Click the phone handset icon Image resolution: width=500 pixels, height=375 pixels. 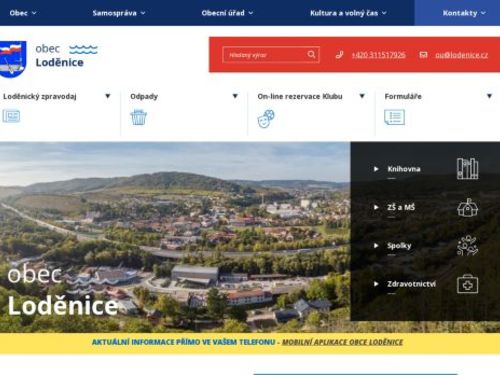(x=339, y=55)
